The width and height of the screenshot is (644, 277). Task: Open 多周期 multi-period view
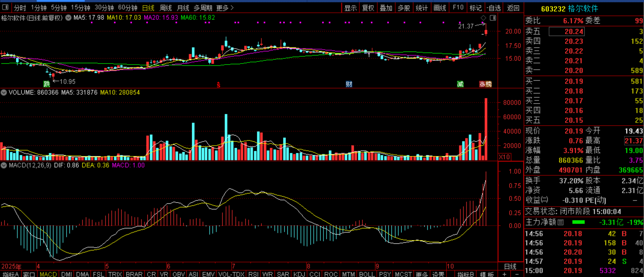tap(203, 8)
